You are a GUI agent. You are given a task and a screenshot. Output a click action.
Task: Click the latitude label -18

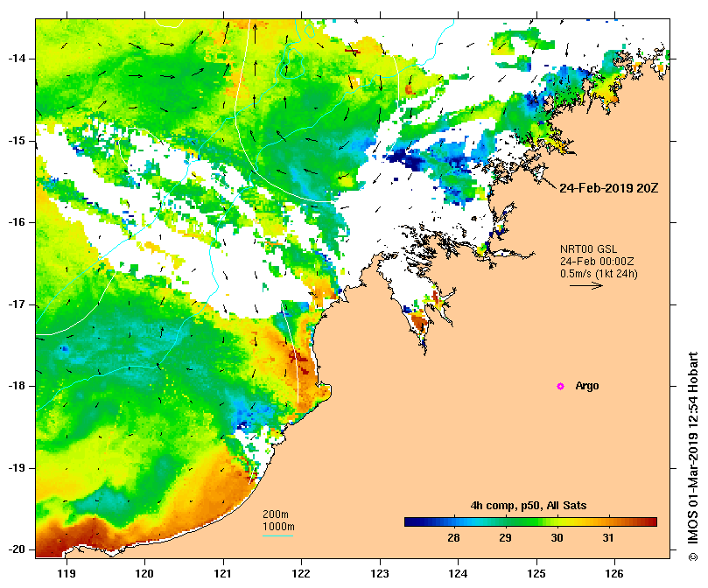pos(17,386)
